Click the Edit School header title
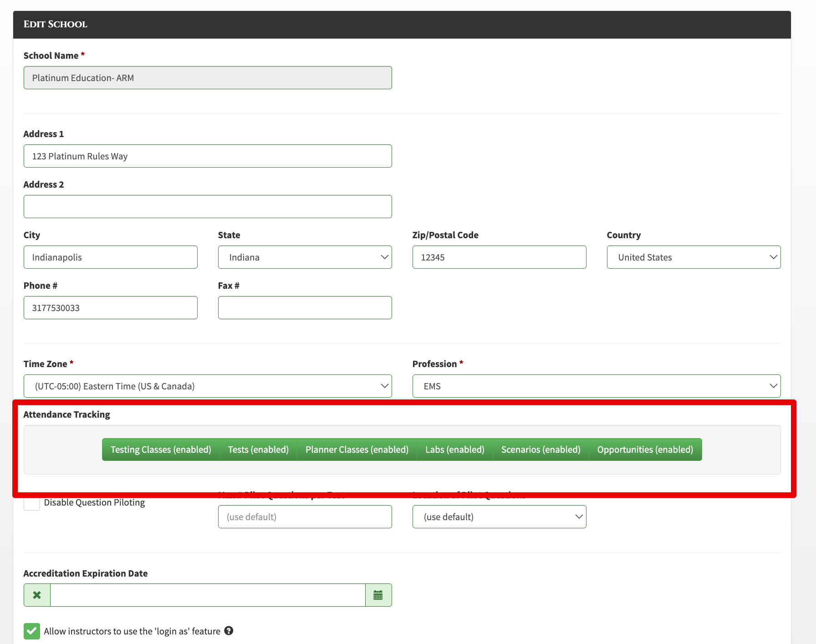This screenshot has height=644, width=816. click(56, 24)
